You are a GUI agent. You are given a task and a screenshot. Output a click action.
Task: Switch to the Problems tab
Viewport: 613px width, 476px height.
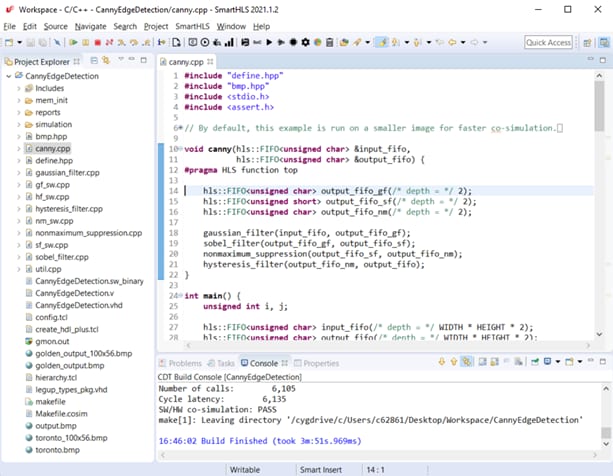pos(185,363)
